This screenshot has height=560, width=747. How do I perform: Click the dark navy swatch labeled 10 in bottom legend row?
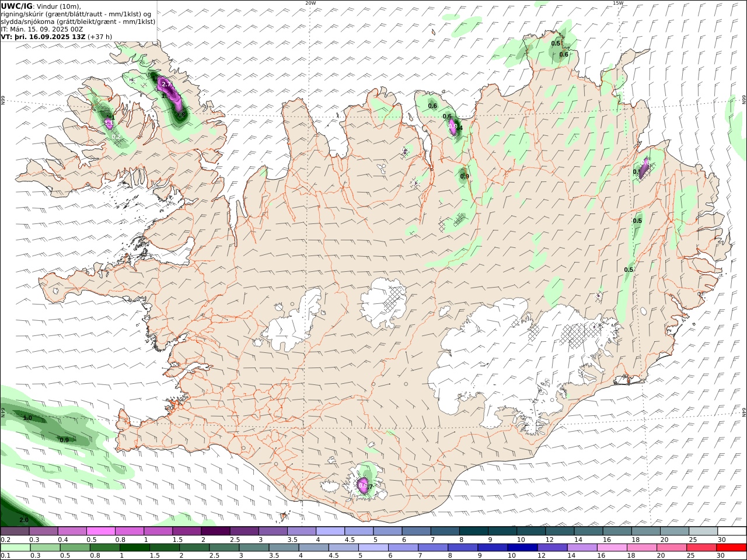click(x=521, y=548)
